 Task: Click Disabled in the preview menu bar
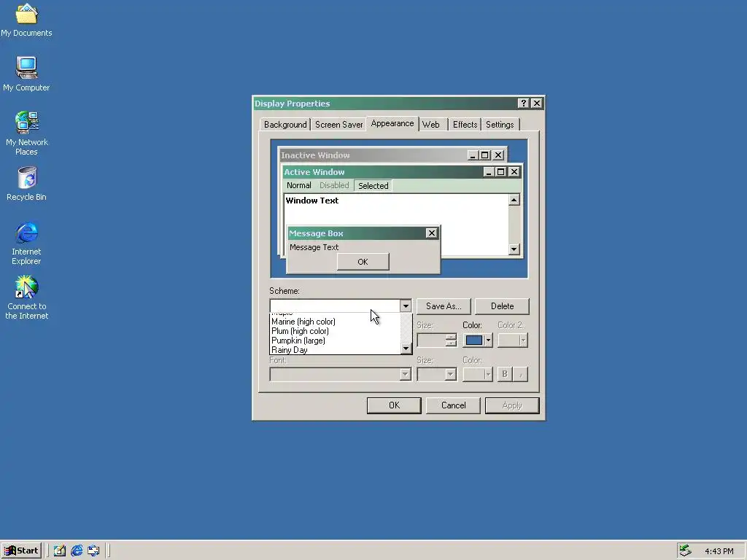334,185
